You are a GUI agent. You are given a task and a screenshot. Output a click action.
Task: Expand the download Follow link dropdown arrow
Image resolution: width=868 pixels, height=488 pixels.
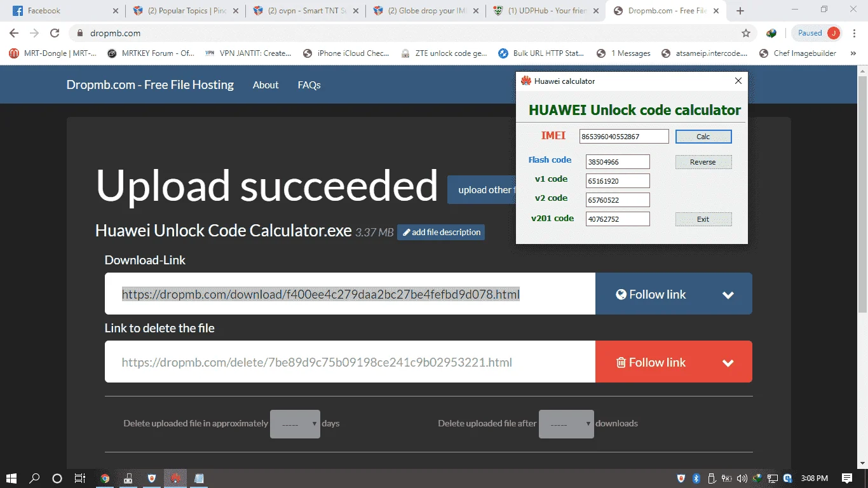click(728, 294)
